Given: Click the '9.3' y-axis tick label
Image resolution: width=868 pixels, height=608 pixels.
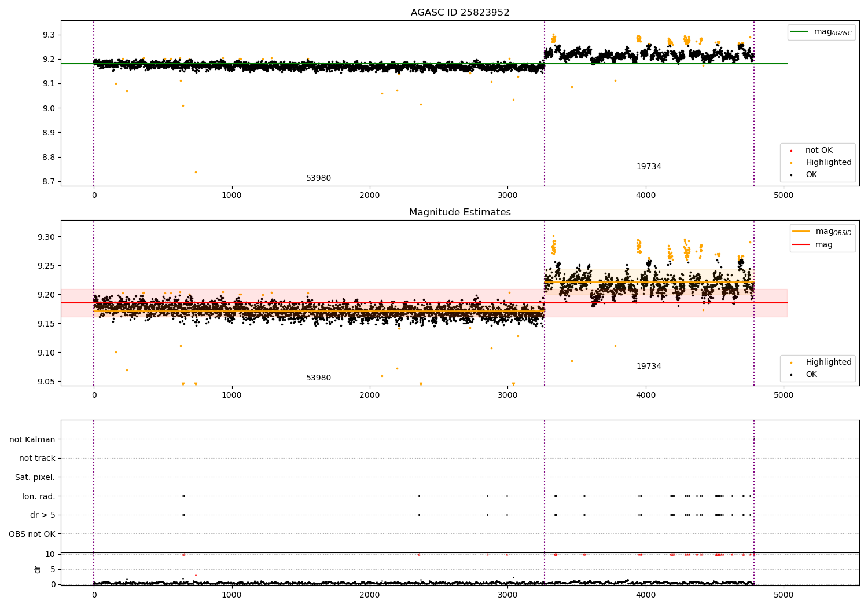Looking at the screenshot, I should pyautogui.click(x=49, y=35).
